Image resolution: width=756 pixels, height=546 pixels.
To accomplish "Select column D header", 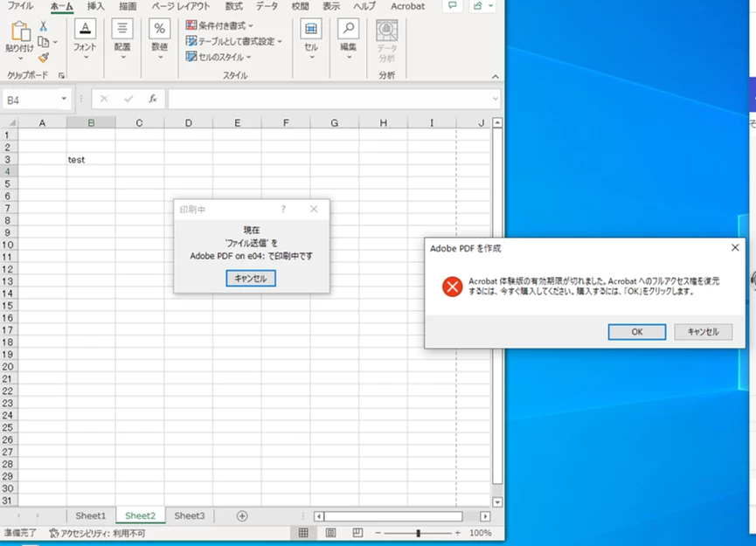I will [x=189, y=123].
